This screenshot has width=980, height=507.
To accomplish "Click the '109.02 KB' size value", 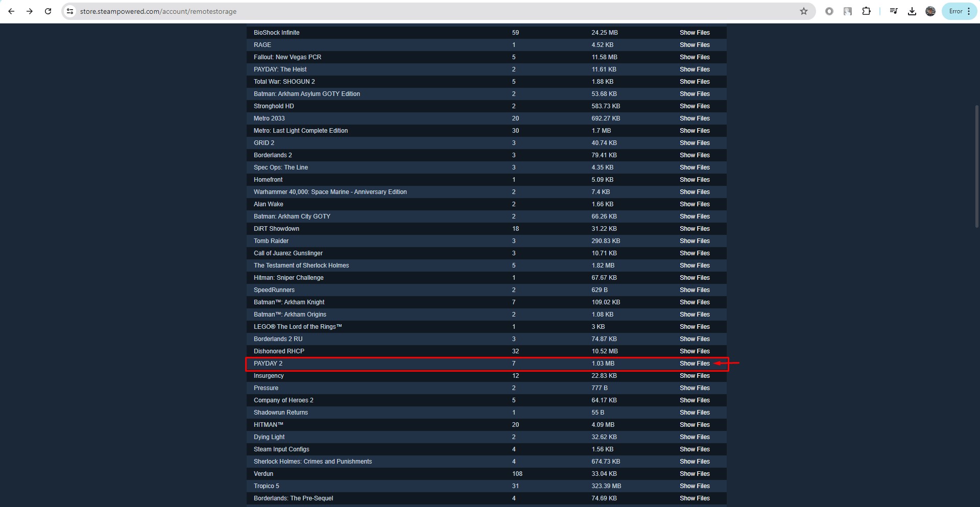I will [x=606, y=302].
